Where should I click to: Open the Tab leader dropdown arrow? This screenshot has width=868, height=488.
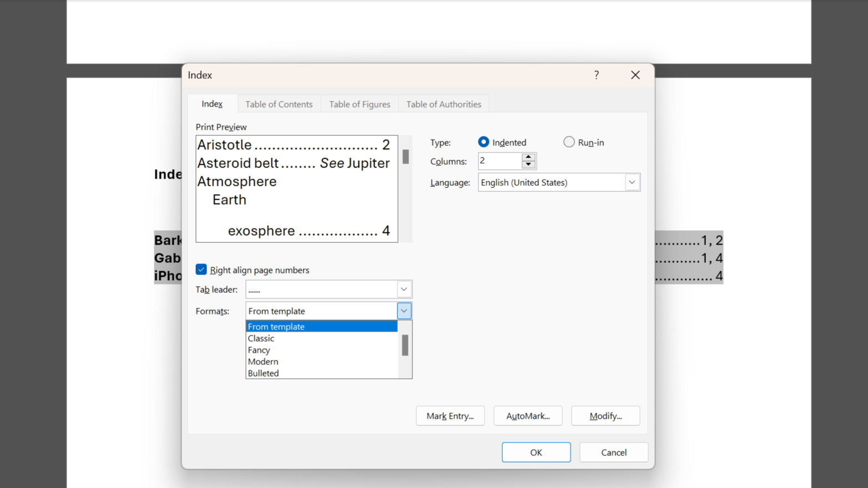coord(404,289)
